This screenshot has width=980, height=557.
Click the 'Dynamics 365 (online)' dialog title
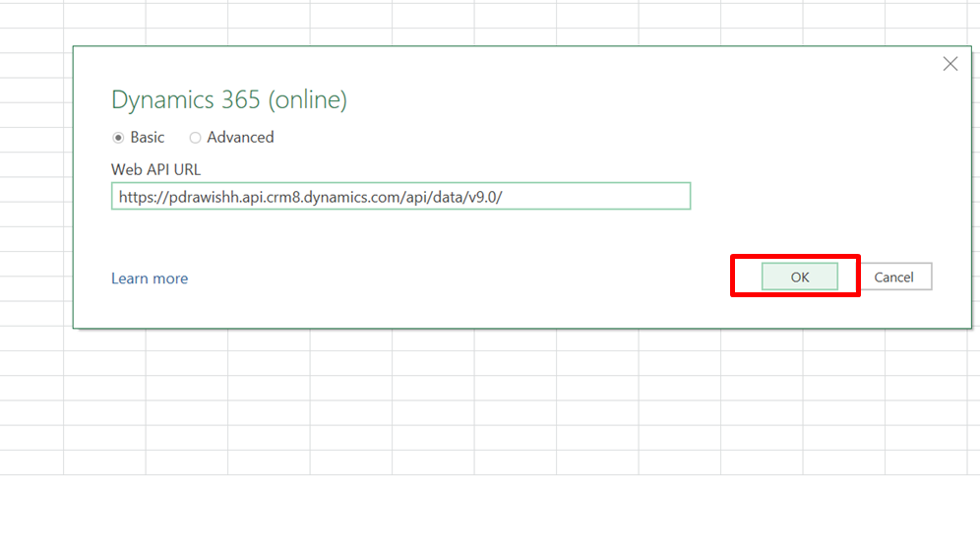[228, 99]
